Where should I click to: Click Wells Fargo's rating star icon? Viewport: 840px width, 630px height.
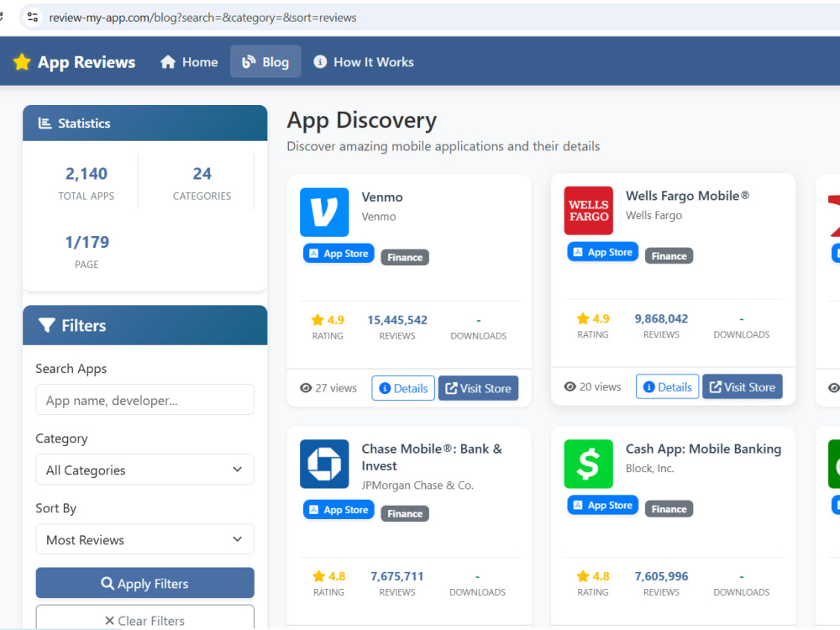583,318
